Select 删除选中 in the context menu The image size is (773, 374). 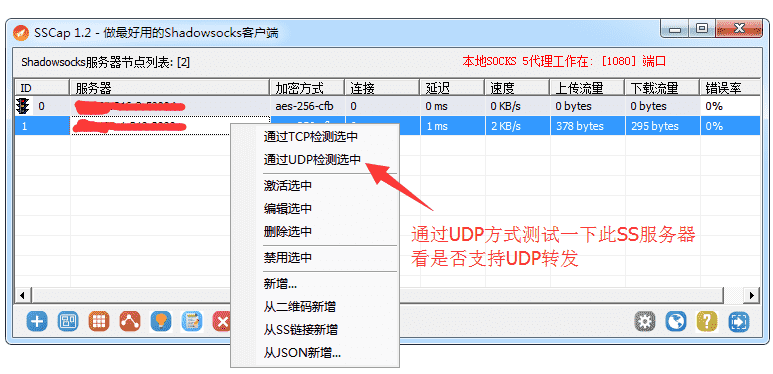(288, 231)
